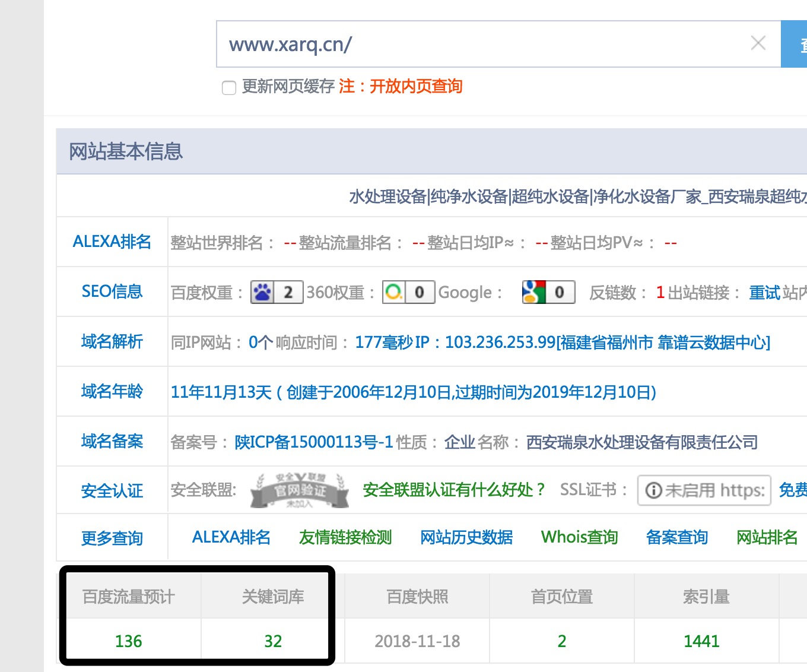Click the info icon in 未启用 https box
This screenshot has width=807, height=672.
tap(653, 490)
